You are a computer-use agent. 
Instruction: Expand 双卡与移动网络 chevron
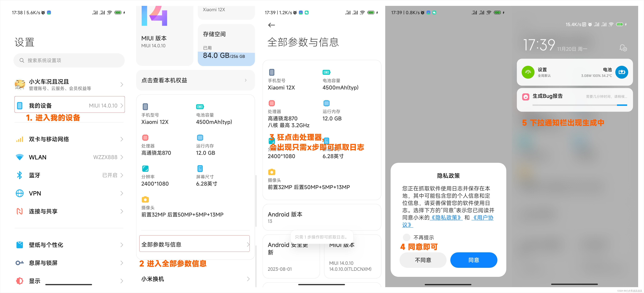click(x=122, y=139)
